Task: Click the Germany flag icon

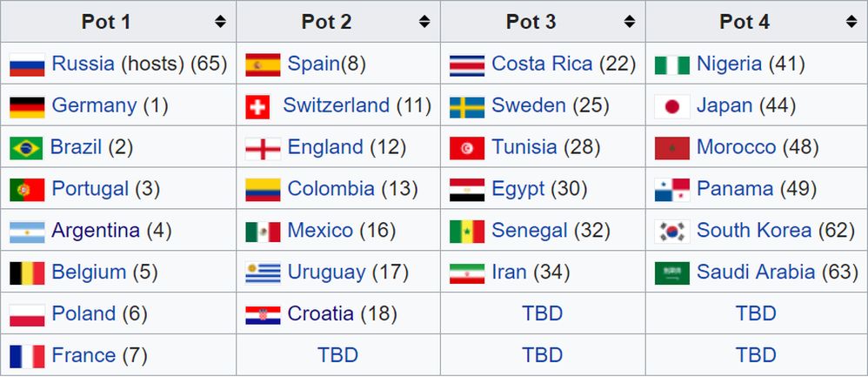Action: click(x=27, y=106)
